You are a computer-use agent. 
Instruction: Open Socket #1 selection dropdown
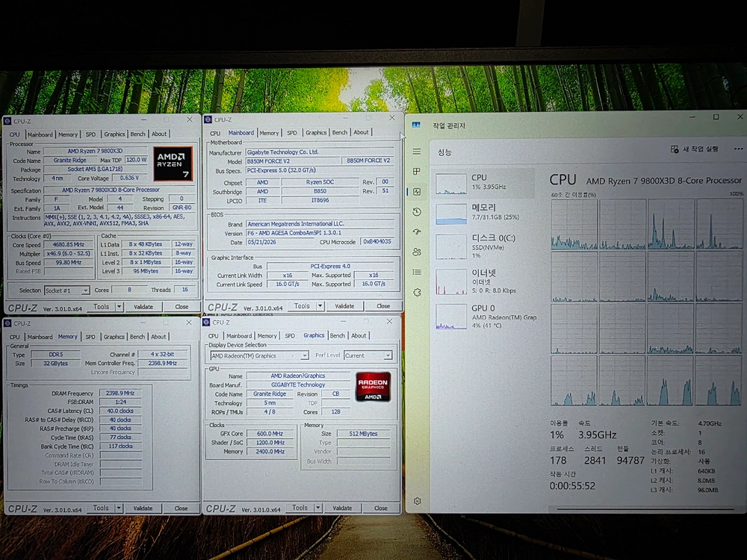[x=66, y=290]
